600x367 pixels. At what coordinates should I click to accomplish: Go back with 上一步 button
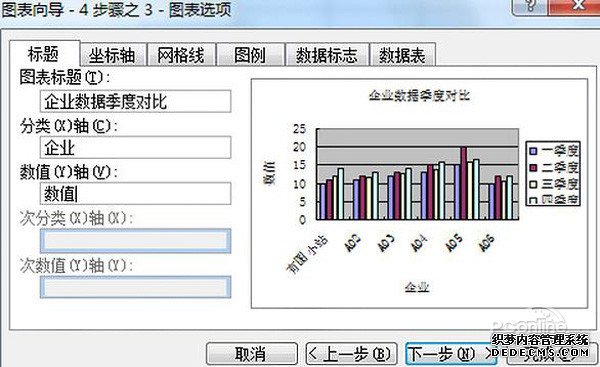[x=351, y=354]
